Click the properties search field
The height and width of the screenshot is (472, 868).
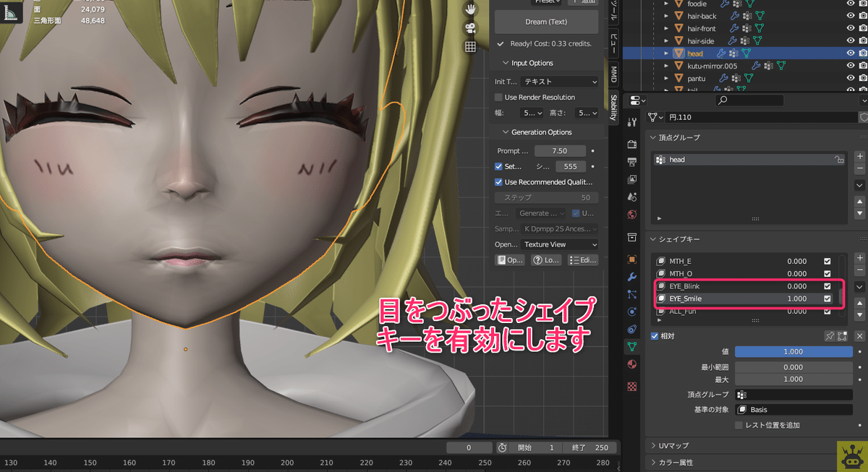[749, 100]
